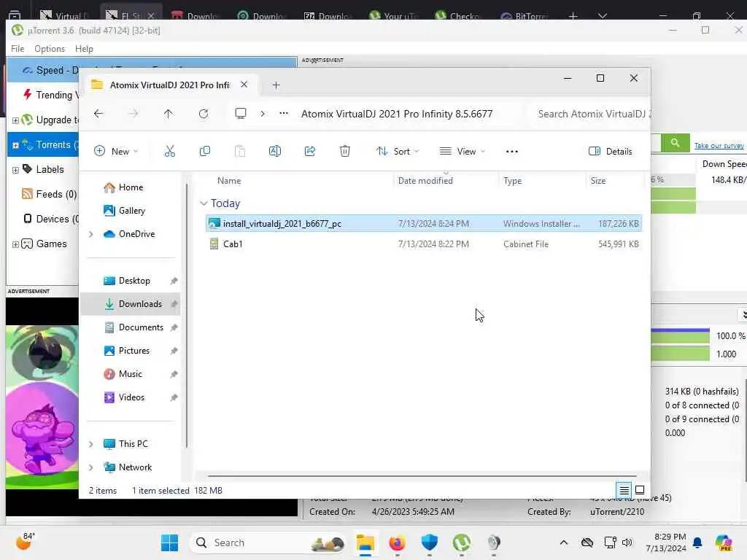Click the Search Atomix VirtualDJ field
Viewport: 747px width, 560px height.
click(589, 114)
